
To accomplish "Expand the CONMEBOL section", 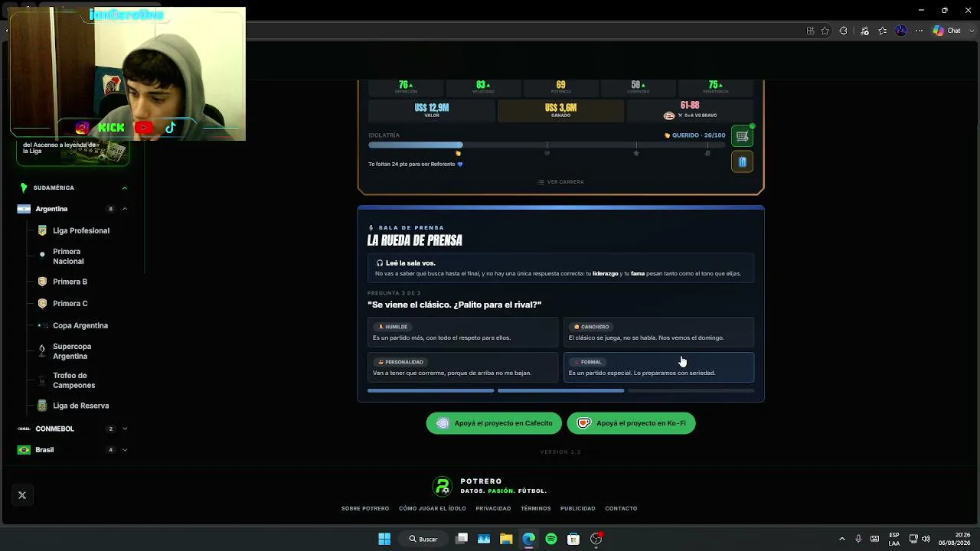I will [x=125, y=429].
